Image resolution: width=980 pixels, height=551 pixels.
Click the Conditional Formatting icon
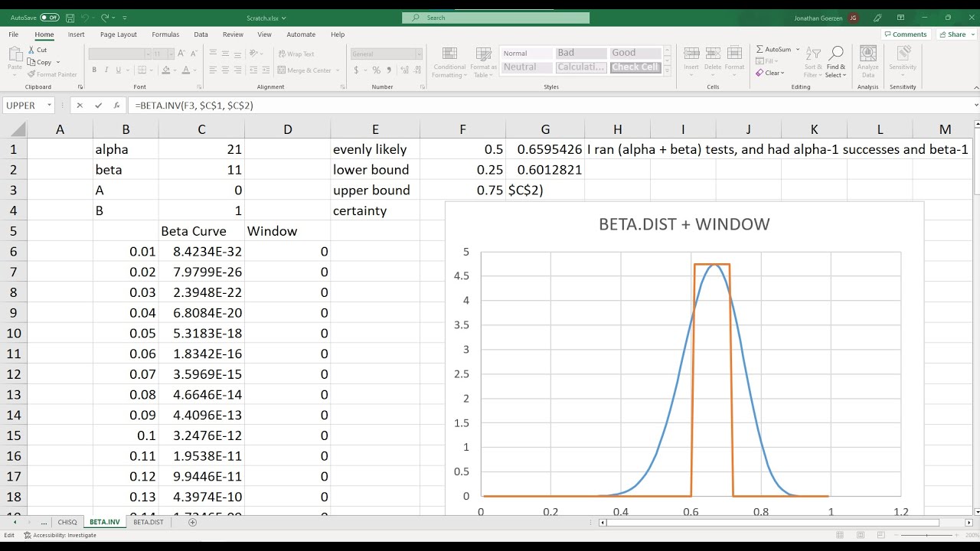[x=449, y=53]
